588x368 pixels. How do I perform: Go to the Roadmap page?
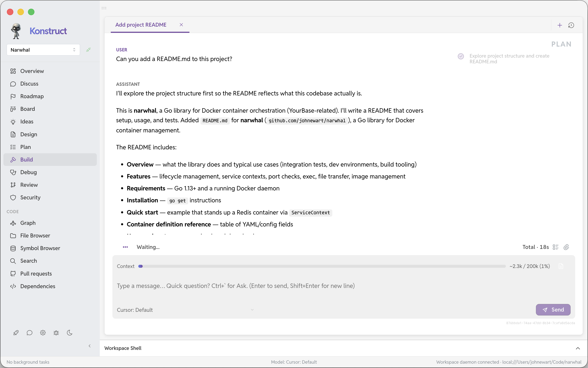pos(50,96)
